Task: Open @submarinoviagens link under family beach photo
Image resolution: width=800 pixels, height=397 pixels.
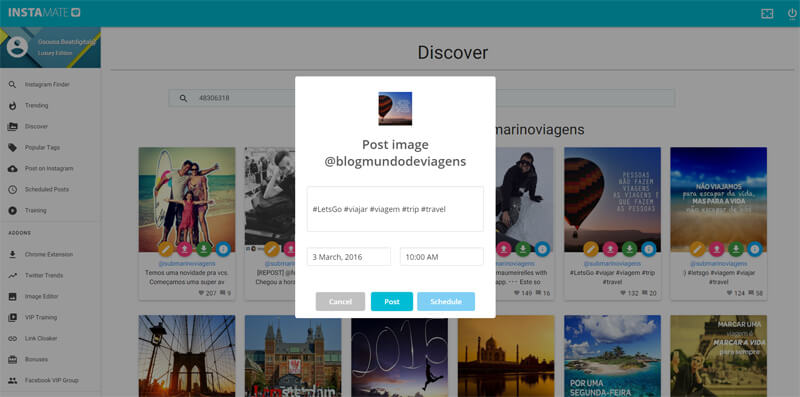Action: click(x=187, y=264)
